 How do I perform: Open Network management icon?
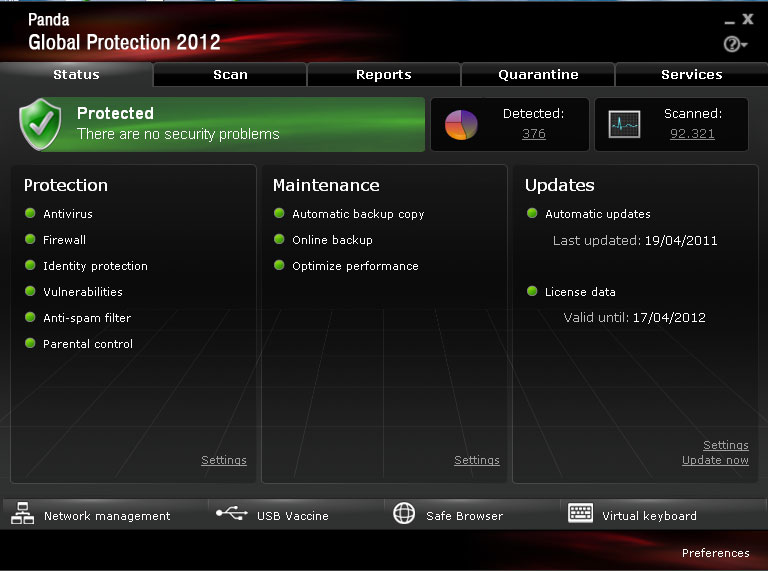click(23, 514)
